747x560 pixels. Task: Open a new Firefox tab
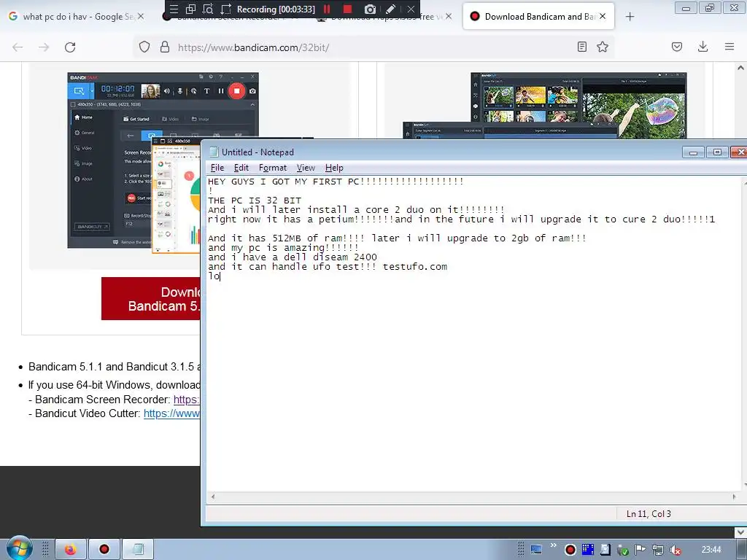[x=630, y=17]
